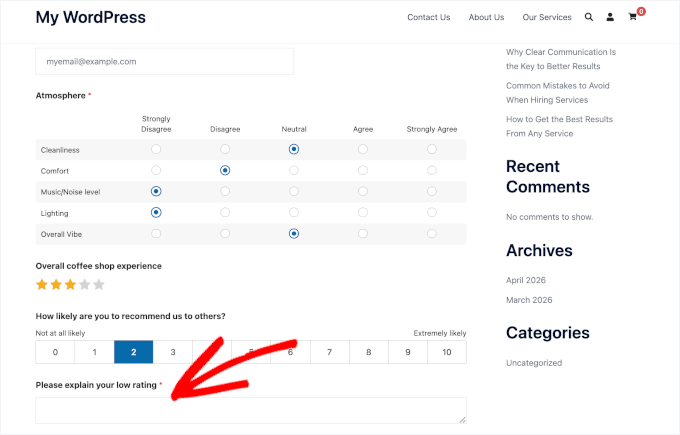The image size is (680, 435).
Task: Set Lighting to Disagree
Action: (x=225, y=213)
